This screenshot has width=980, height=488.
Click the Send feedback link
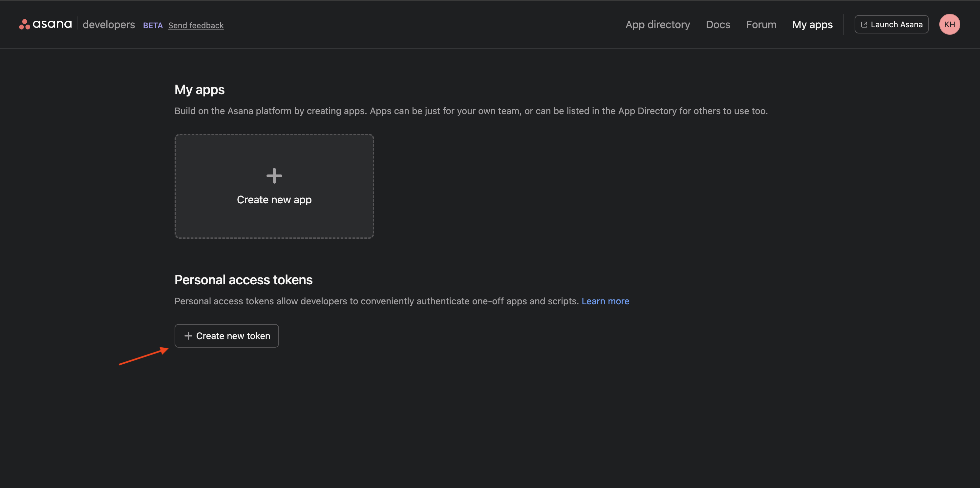(196, 25)
